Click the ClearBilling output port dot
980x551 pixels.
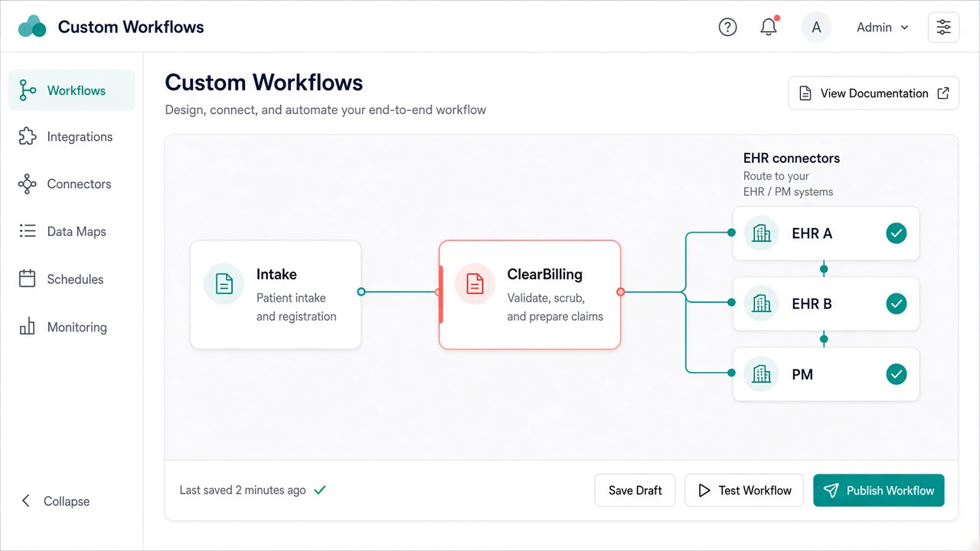click(x=621, y=292)
